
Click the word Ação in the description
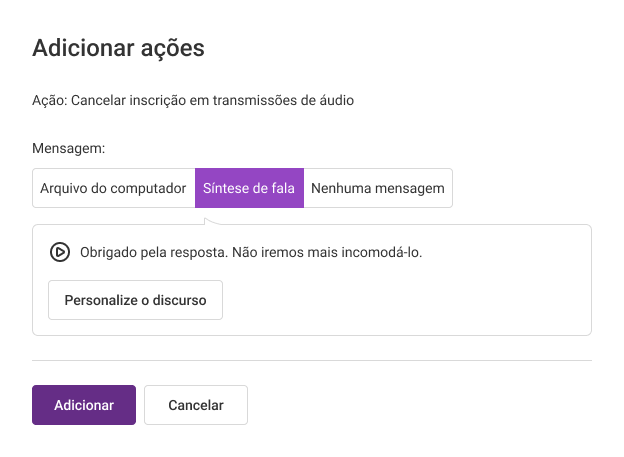pos(50,100)
